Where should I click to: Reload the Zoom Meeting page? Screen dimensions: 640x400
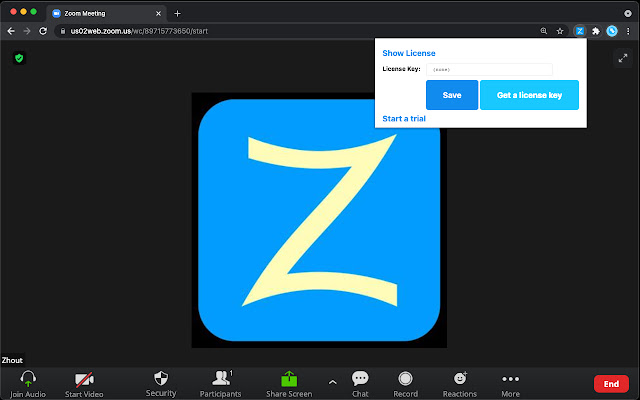point(43,31)
